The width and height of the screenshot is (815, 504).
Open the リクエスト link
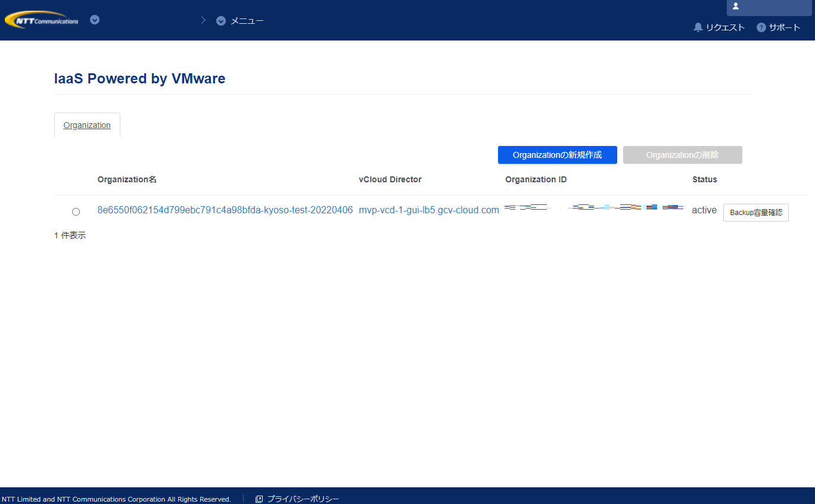click(x=725, y=27)
